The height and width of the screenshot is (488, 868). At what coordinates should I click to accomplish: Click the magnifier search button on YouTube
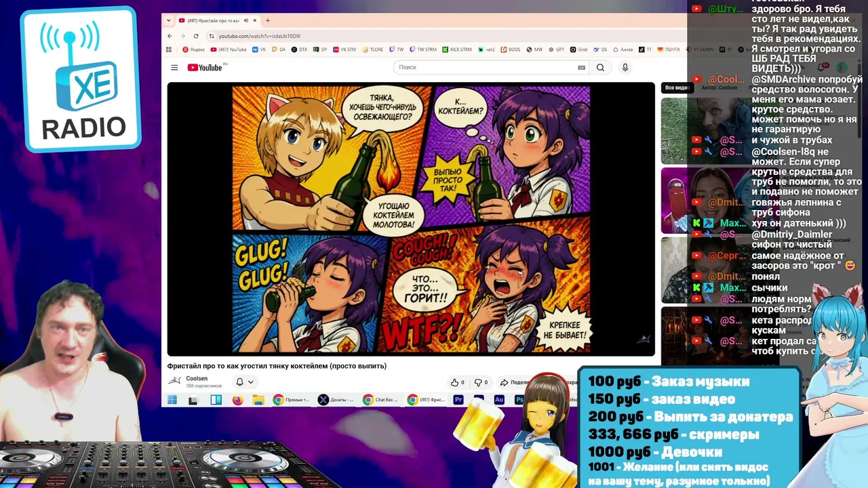click(x=600, y=67)
